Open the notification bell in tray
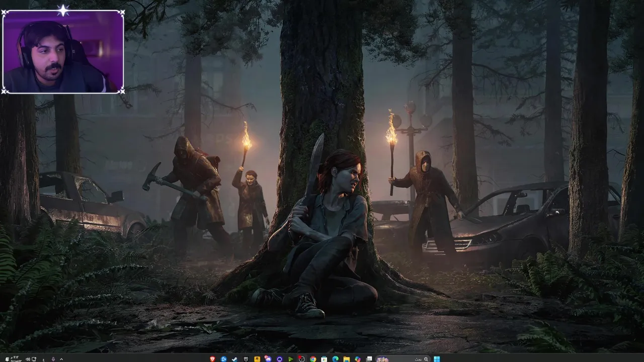 pyautogui.click(x=7, y=359)
